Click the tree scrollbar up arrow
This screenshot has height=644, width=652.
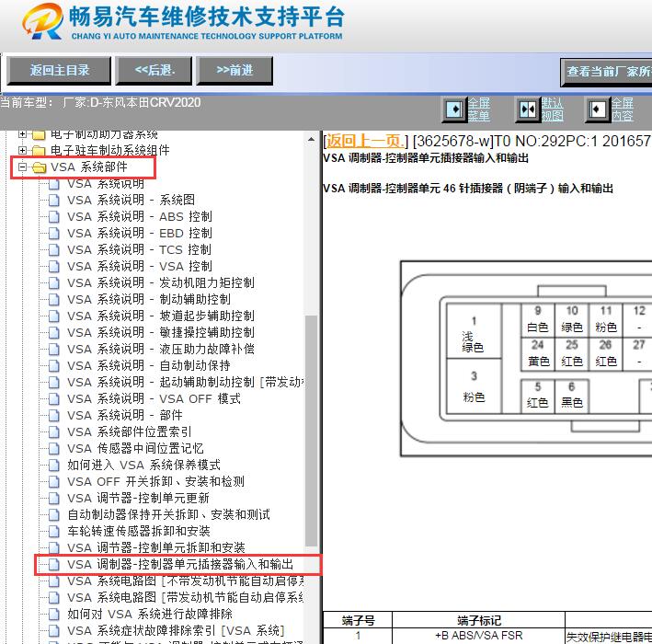(311, 139)
